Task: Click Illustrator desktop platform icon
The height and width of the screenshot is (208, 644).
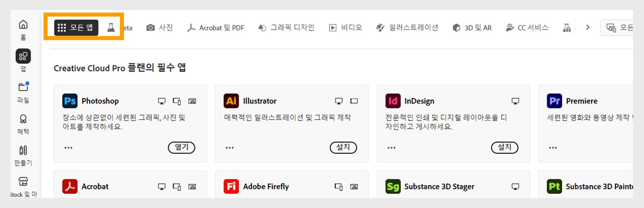Action: tap(339, 101)
